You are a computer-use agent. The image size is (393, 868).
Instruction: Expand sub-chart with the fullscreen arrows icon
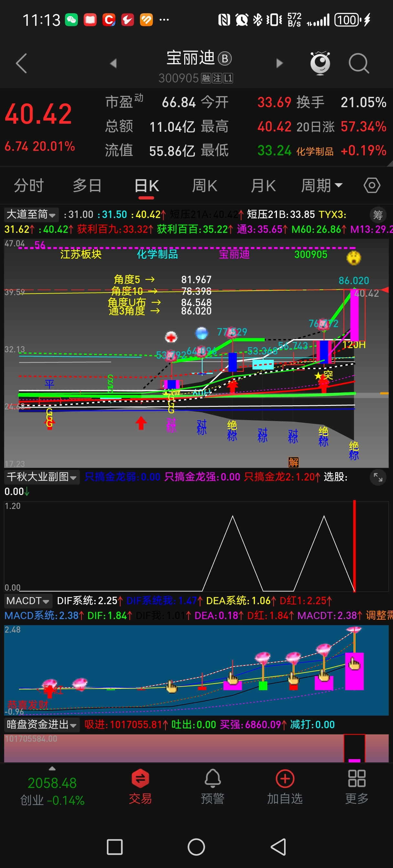pyautogui.click(x=378, y=477)
